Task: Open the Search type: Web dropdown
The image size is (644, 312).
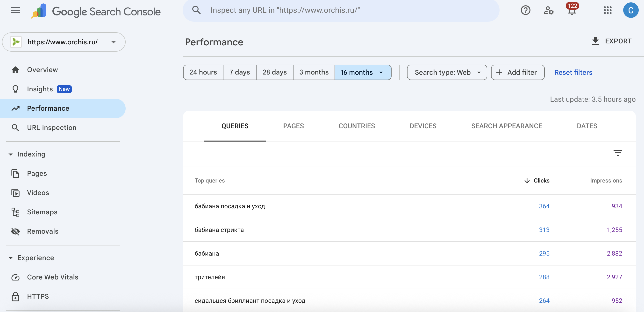Action: (x=447, y=72)
